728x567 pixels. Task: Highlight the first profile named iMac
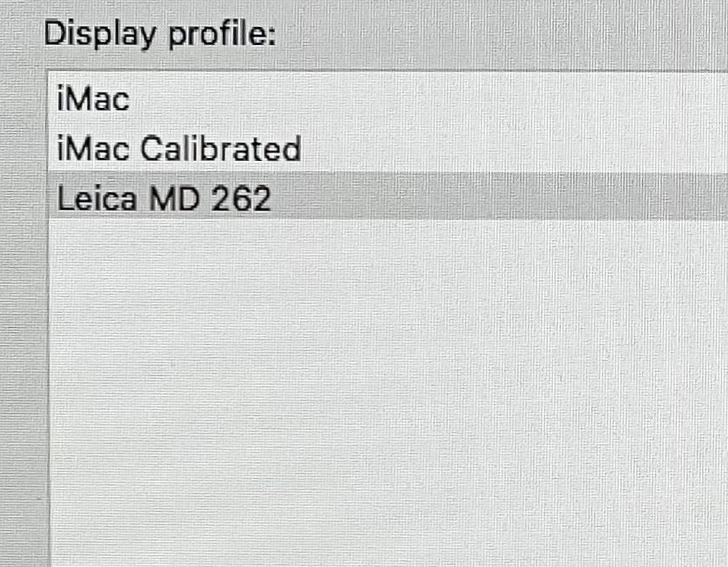[x=93, y=99]
